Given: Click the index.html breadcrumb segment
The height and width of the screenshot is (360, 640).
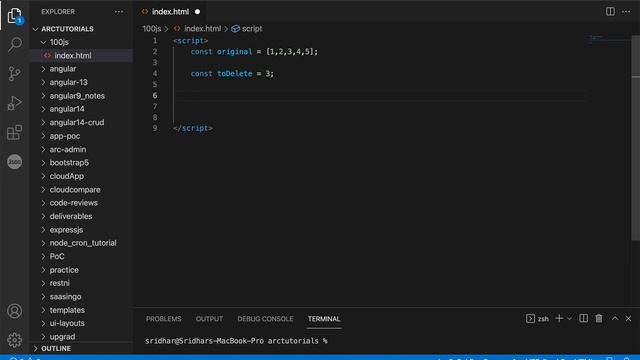Looking at the screenshot, I should click(202, 29).
